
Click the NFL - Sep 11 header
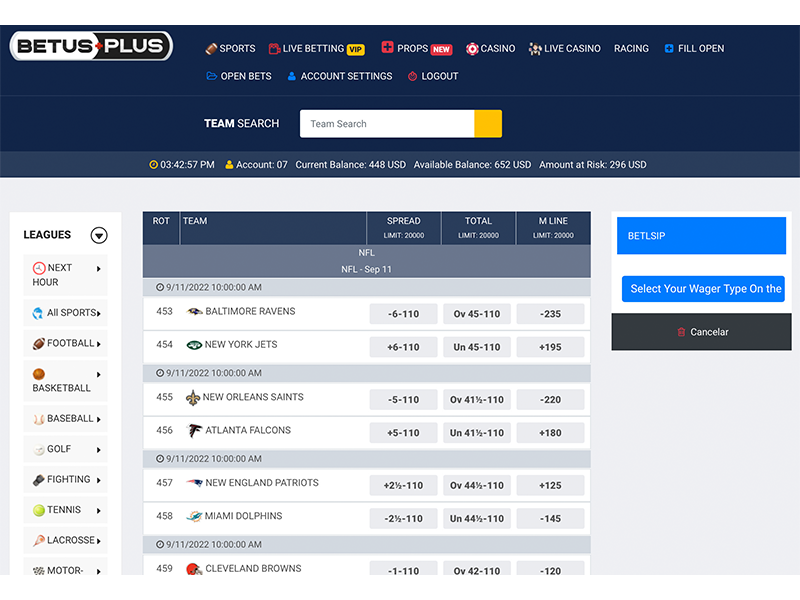pos(366,269)
